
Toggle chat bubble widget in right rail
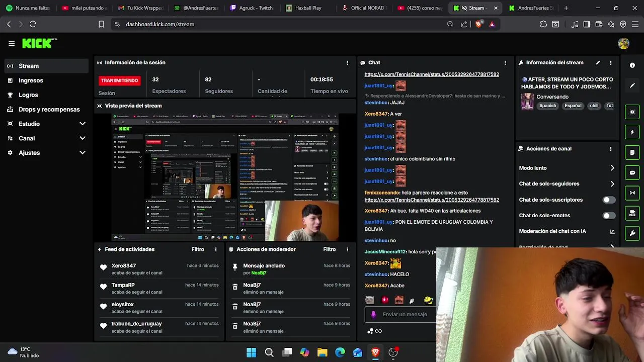pos(632,172)
